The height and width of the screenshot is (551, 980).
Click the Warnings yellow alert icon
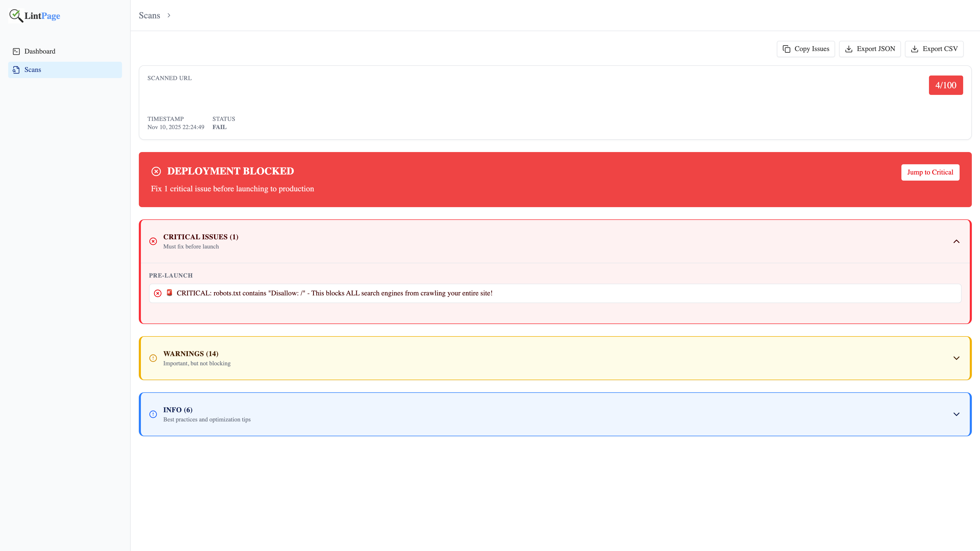click(153, 358)
